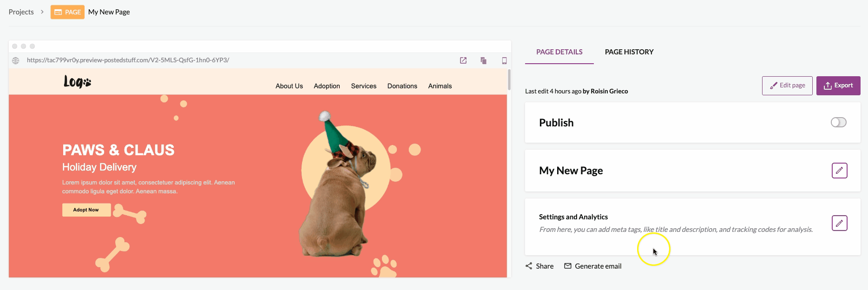Click the orange PAGE badge
This screenshot has height=290, width=868.
[x=67, y=12]
